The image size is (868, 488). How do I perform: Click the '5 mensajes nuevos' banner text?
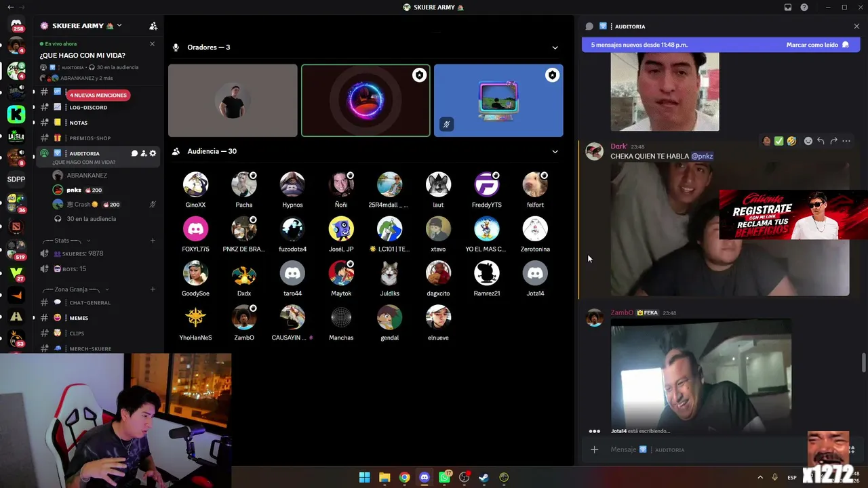pyautogui.click(x=639, y=45)
